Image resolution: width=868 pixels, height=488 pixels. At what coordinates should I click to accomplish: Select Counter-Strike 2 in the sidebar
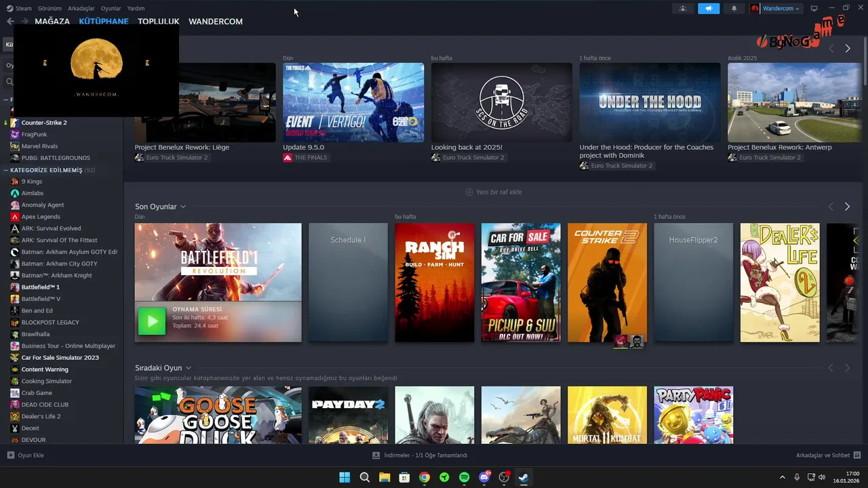pos(44,123)
